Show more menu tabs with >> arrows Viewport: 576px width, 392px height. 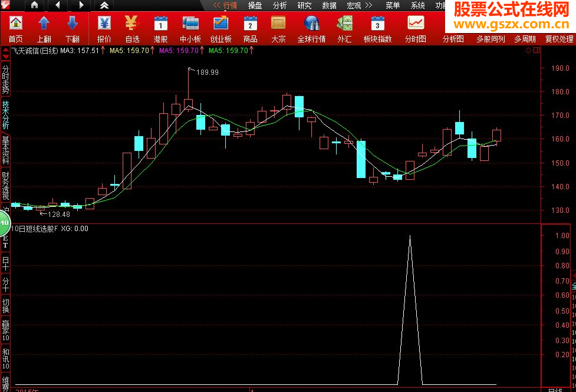pyautogui.click(x=368, y=5)
